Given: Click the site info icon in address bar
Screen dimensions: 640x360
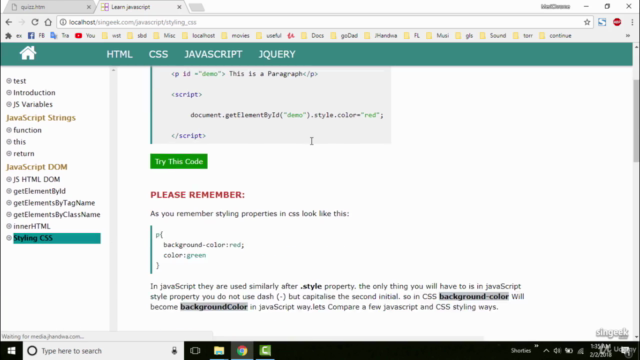Looking at the screenshot, I should click(x=63, y=22).
